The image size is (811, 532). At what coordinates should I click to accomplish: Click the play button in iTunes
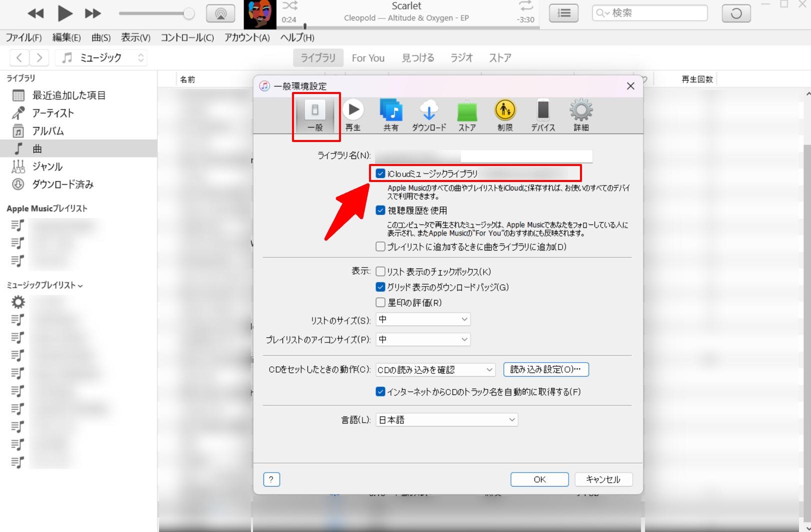point(64,13)
